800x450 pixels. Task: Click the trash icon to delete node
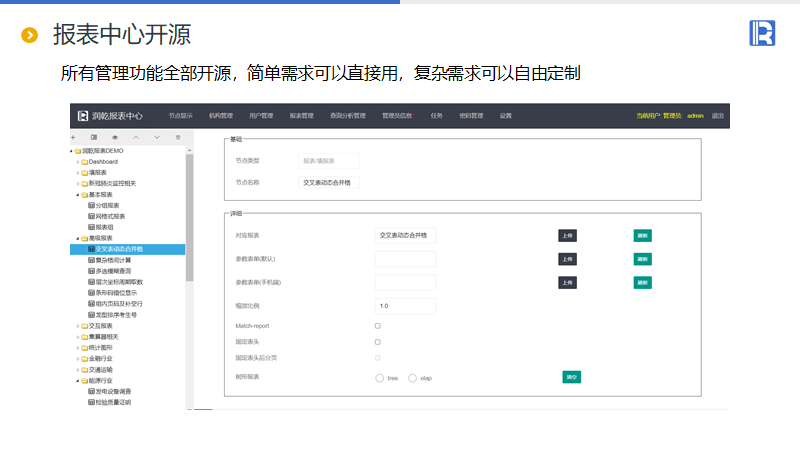point(178,137)
